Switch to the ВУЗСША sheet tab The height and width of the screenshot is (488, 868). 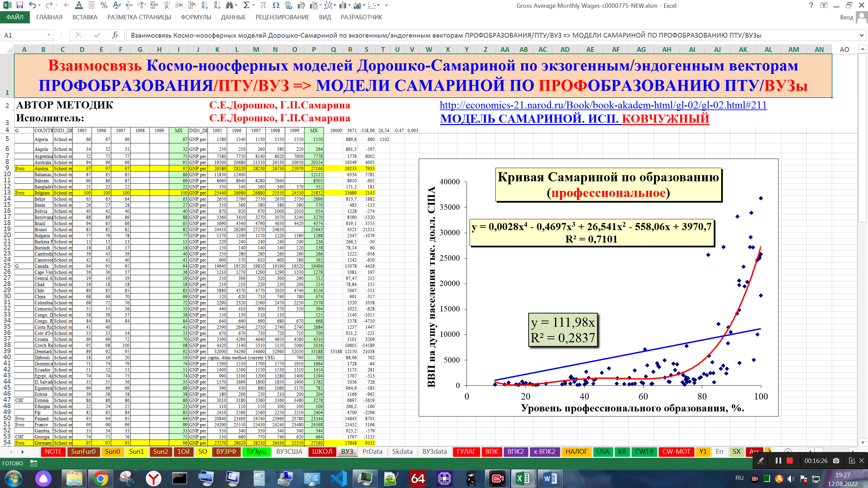pyautogui.click(x=289, y=451)
